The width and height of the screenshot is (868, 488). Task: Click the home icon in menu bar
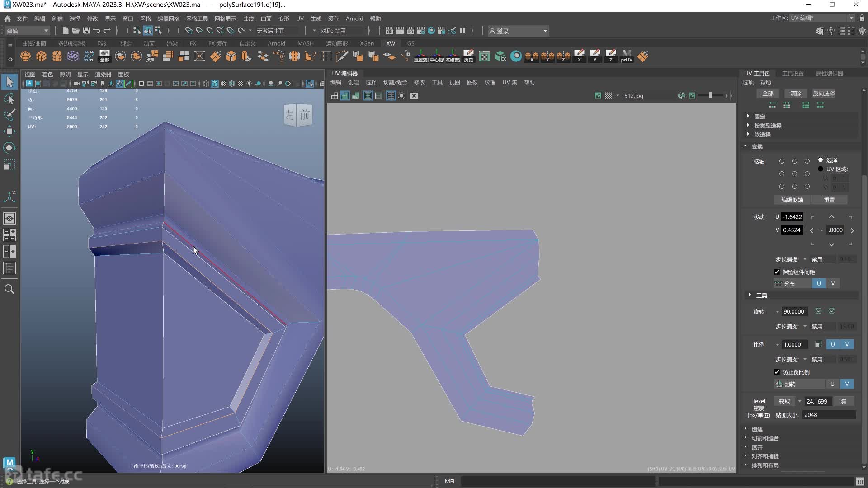8,19
